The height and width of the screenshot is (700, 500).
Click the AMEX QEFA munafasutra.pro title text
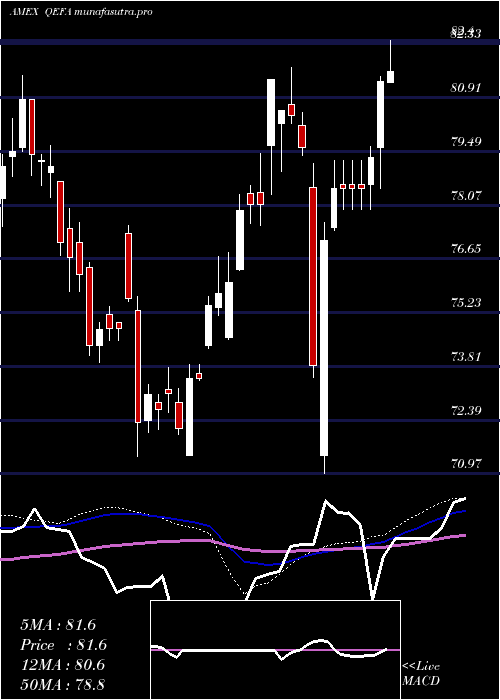click(x=81, y=12)
